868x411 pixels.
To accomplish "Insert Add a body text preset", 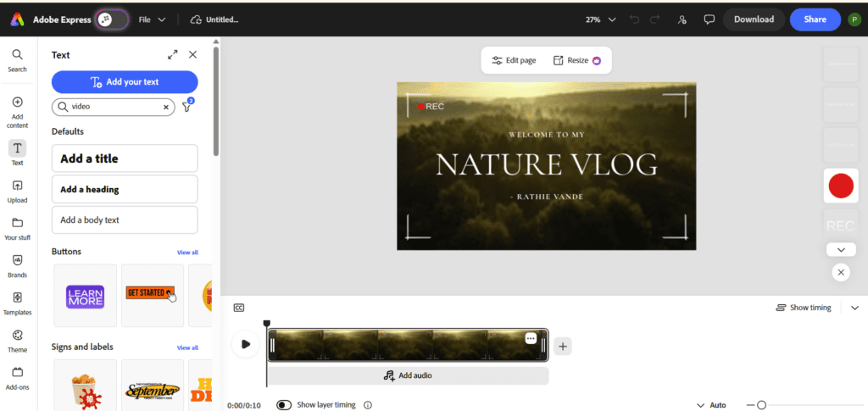I will tap(125, 219).
